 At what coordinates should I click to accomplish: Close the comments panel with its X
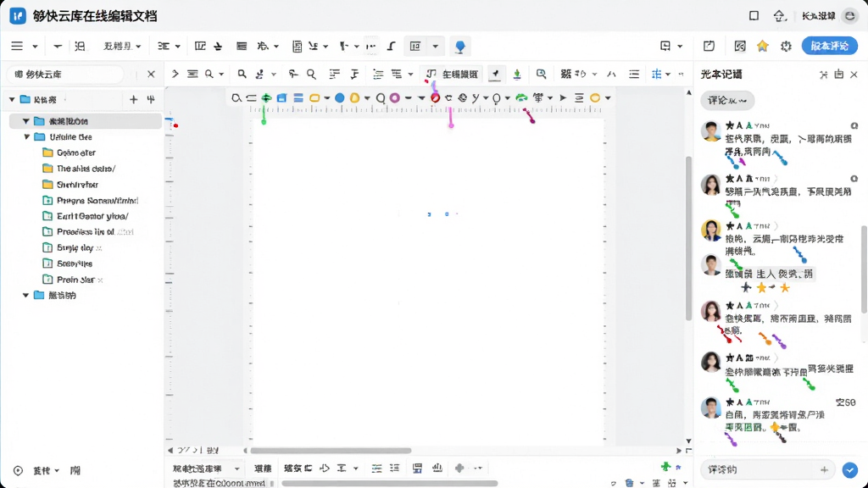tap(854, 75)
